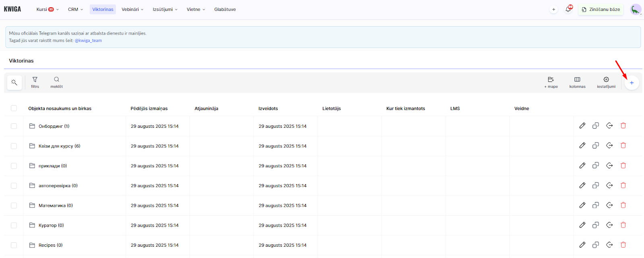This screenshot has width=644, height=258.
Task: Move the Куратор folder using the arrow icon
Action: [609, 225]
